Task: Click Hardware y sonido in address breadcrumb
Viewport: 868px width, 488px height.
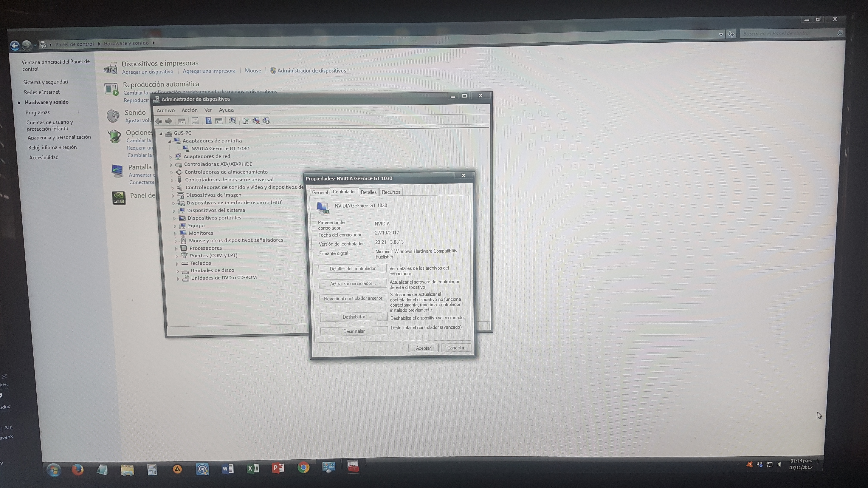Action: (126, 43)
